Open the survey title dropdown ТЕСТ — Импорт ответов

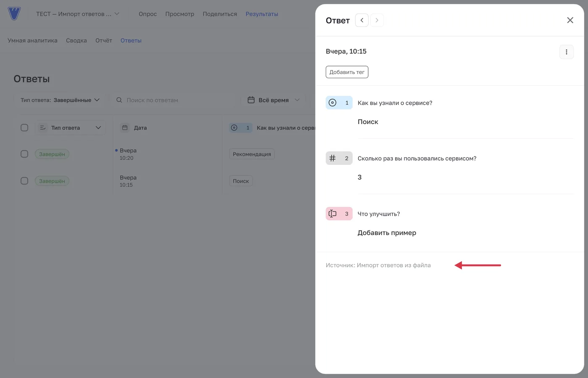(78, 14)
